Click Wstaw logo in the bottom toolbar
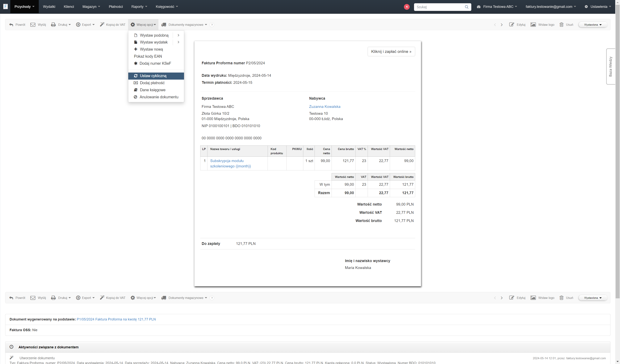The width and height of the screenshot is (620, 364). tap(542, 298)
